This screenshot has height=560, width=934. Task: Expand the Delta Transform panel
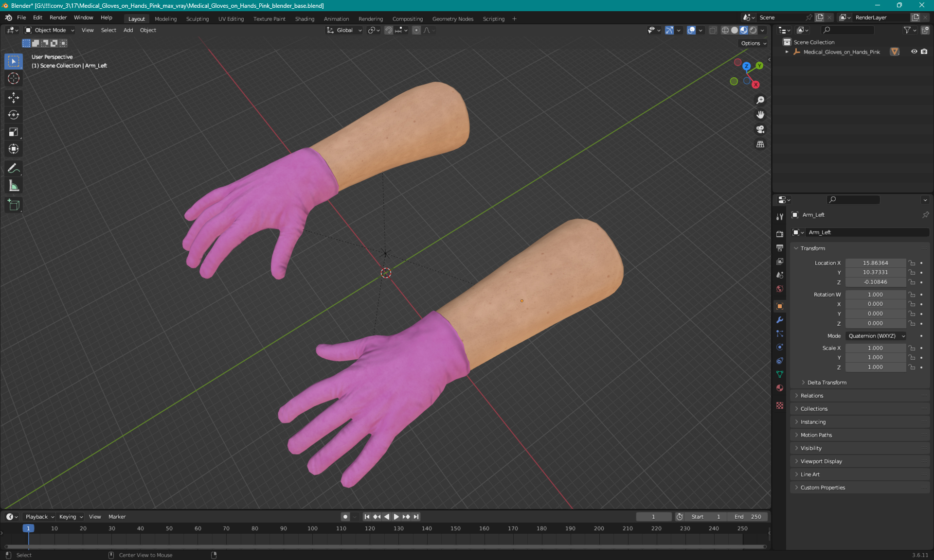[x=826, y=383]
